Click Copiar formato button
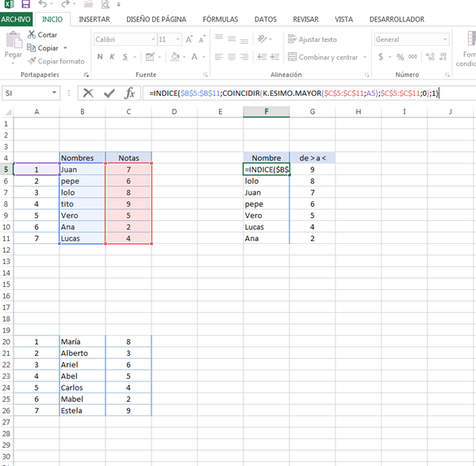The height and width of the screenshot is (466, 476). [56, 61]
